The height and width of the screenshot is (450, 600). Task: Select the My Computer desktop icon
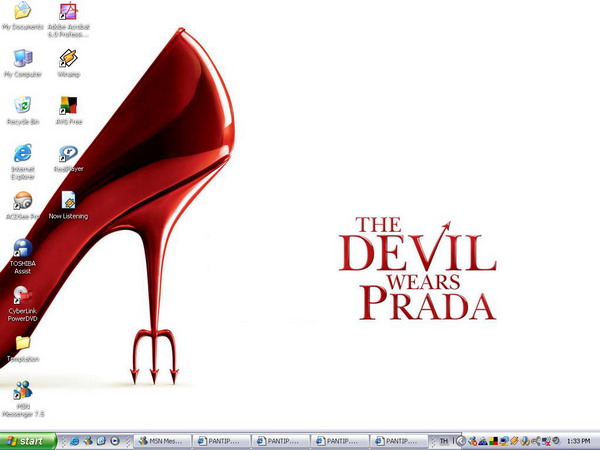tap(23, 64)
